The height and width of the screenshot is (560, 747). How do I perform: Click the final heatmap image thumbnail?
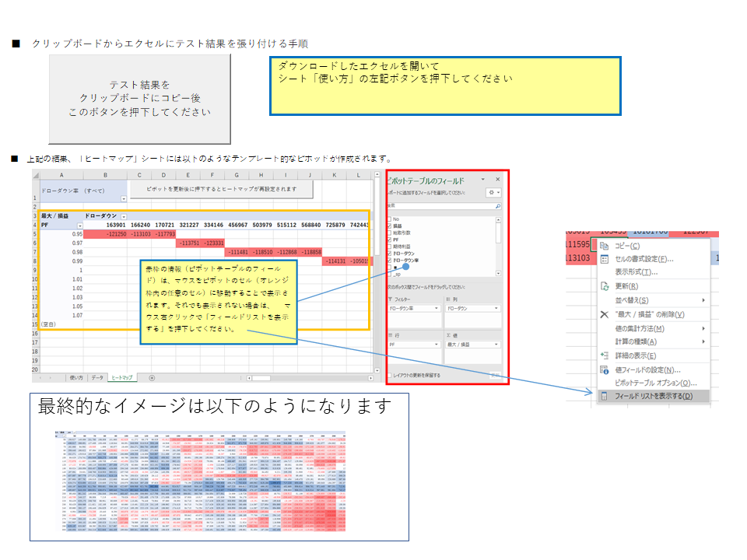(x=200, y=481)
